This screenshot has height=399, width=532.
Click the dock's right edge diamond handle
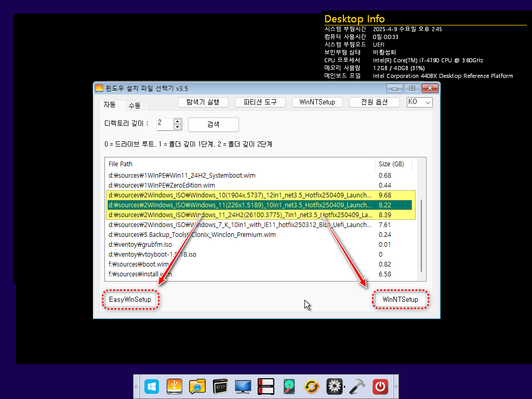pos(396,387)
